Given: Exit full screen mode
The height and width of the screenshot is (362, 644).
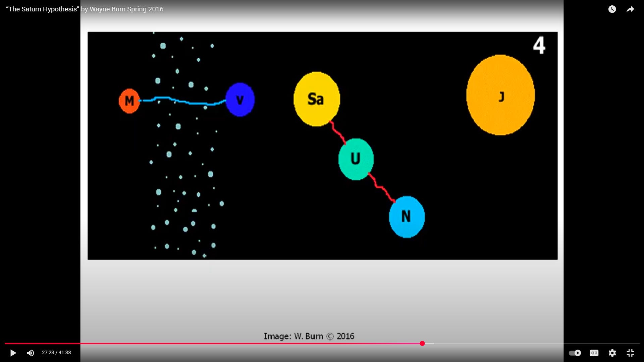Looking at the screenshot, I should click(630, 353).
